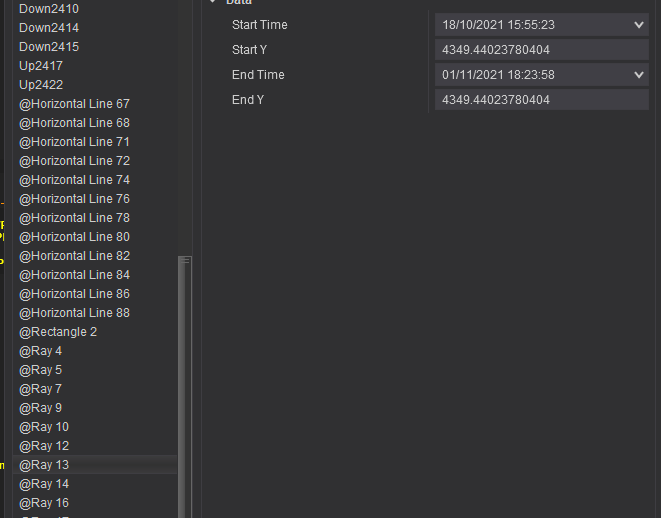Collapse the Data section
661x518 pixels.
(213, 3)
